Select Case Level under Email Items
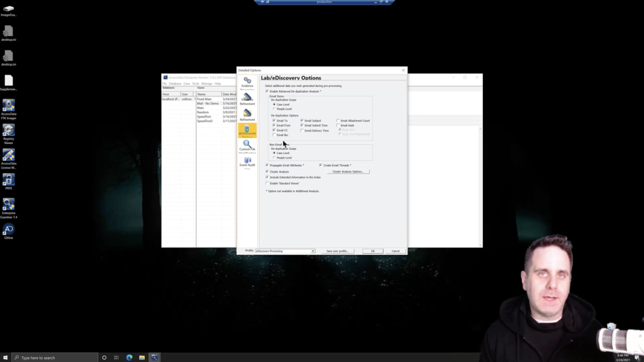644x362 pixels. tap(274, 105)
